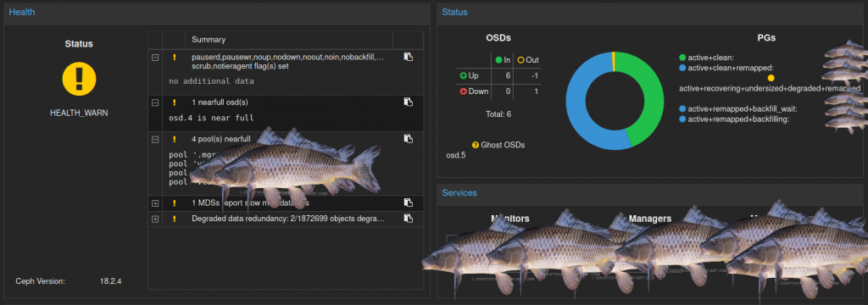Collapse the 4 pool(s) nearfull row

[x=155, y=139]
